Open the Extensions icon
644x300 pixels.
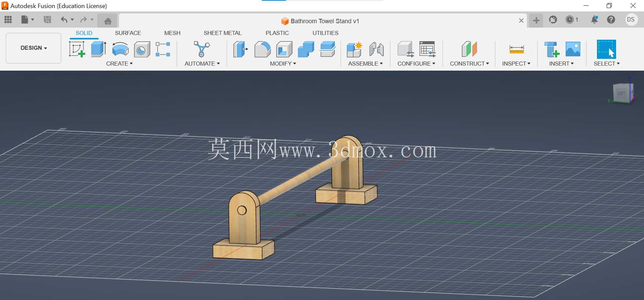click(x=553, y=20)
